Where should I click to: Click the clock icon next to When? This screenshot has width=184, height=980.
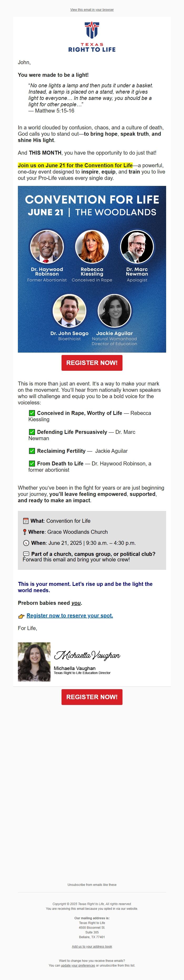[x=26, y=543]
